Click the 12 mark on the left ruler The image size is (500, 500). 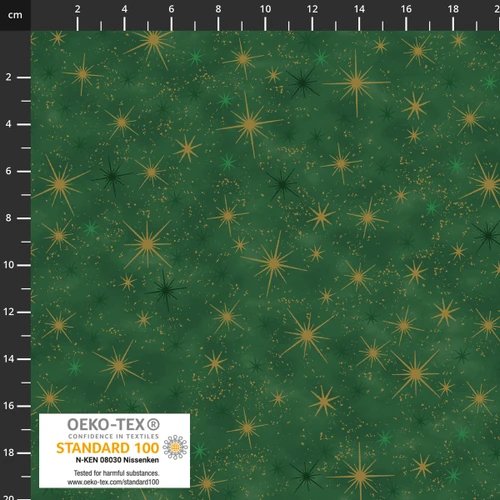(x=9, y=312)
